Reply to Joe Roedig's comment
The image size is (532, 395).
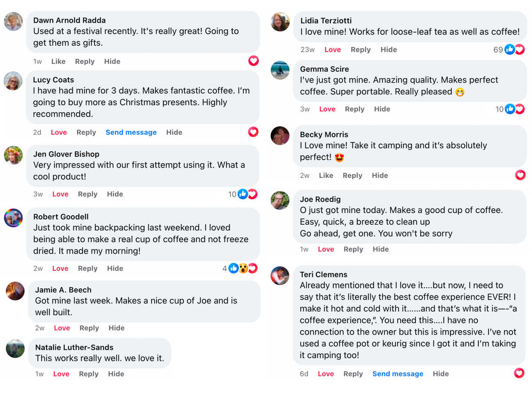[353, 249]
